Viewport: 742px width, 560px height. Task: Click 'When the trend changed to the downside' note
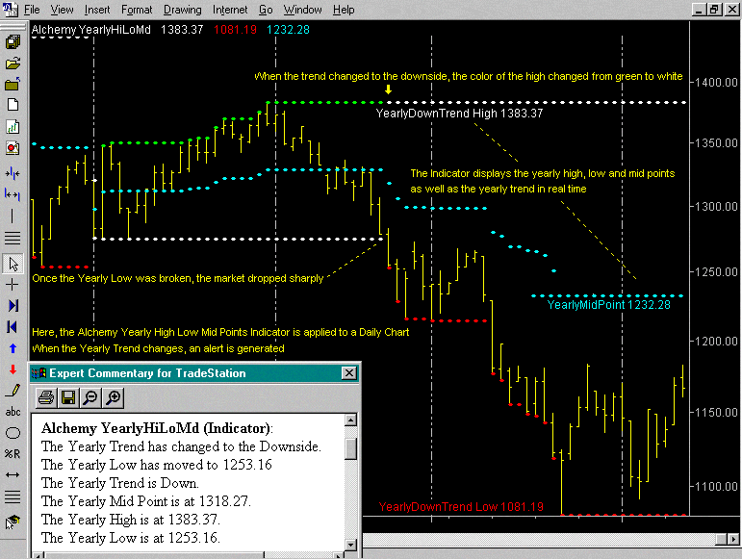pos(468,77)
